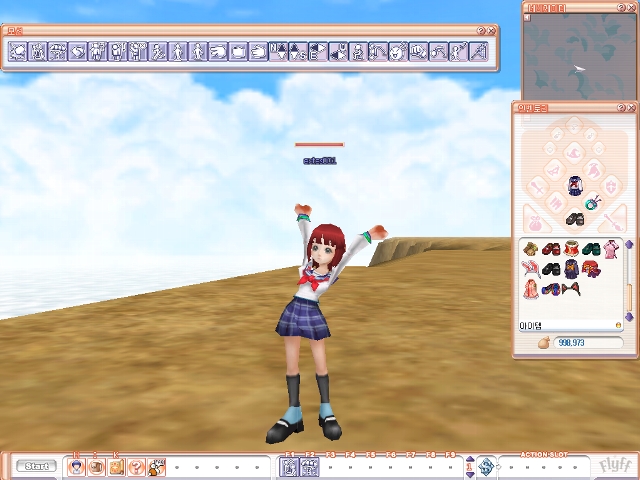This screenshot has height=480, width=640.
Task: Open the motion figure icon beside help
Action: [x=156, y=467]
